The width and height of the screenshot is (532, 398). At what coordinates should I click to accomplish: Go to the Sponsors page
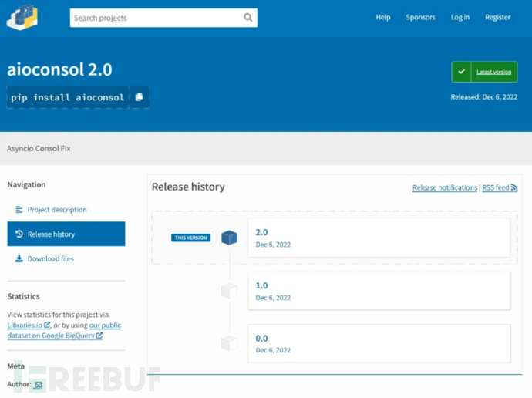(x=420, y=18)
